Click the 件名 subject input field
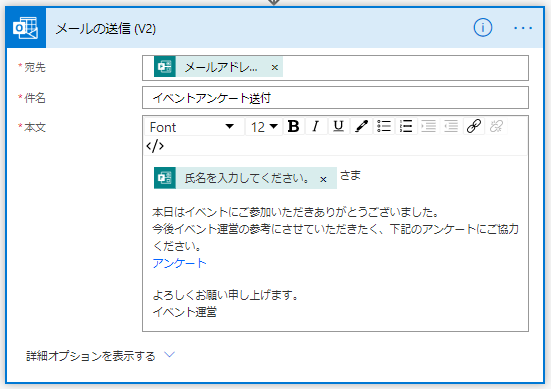 tap(335, 98)
